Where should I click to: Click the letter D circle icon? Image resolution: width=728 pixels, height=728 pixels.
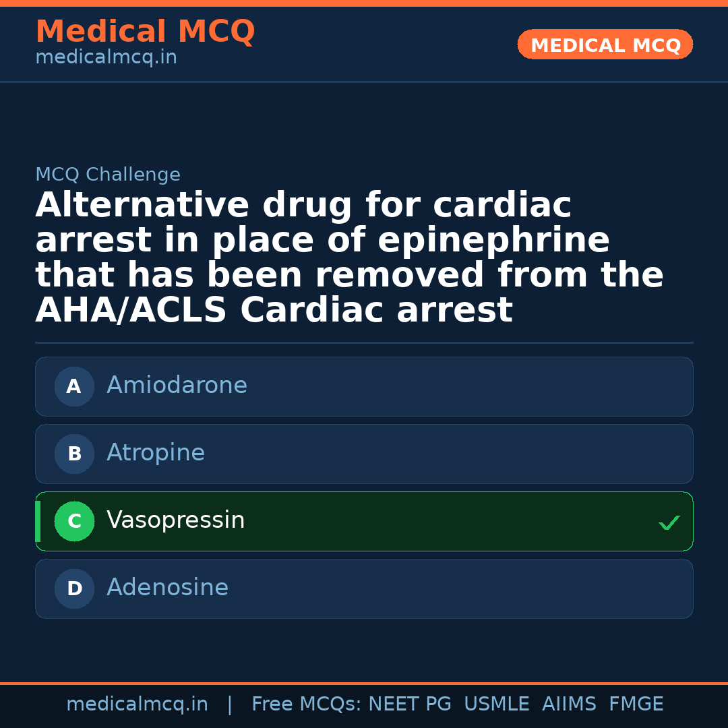[74, 589]
